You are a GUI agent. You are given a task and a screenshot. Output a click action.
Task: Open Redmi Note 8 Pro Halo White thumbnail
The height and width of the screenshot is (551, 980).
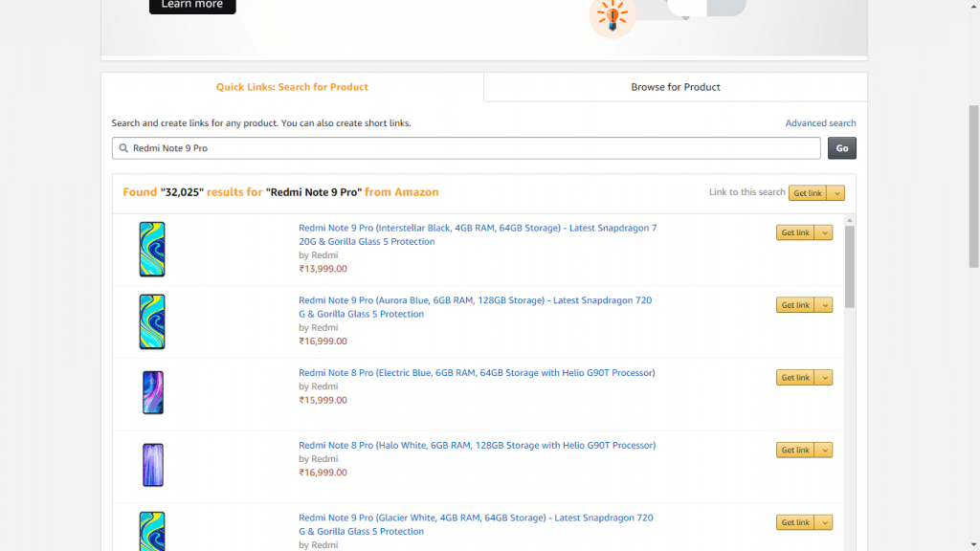pos(152,466)
